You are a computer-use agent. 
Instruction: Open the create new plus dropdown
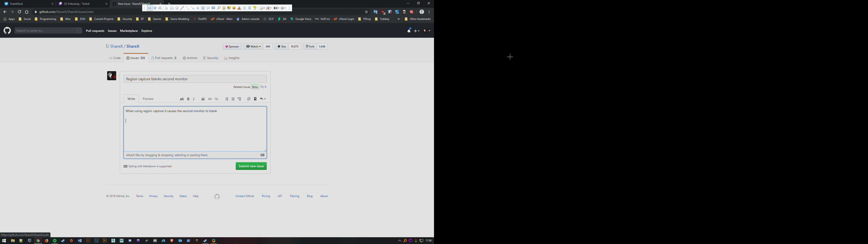(x=417, y=31)
